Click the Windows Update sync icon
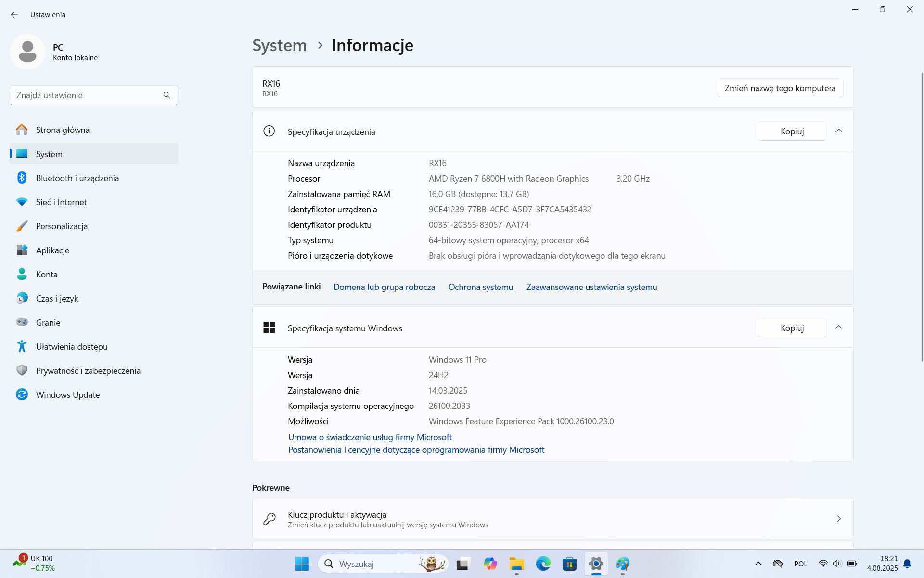The height and width of the screenshot is (578, 924). pos(22,394)
